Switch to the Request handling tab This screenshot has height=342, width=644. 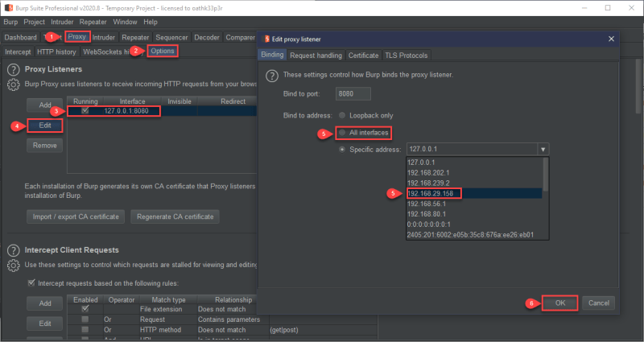point(316,56)
